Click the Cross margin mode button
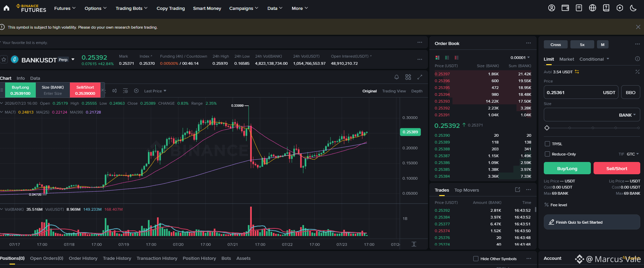644x268 pixels. click(x=556, y=44)
